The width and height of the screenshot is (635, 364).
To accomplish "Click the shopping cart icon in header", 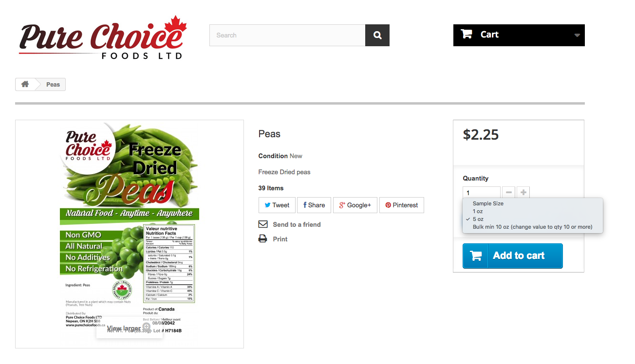I will pos(467,34).
